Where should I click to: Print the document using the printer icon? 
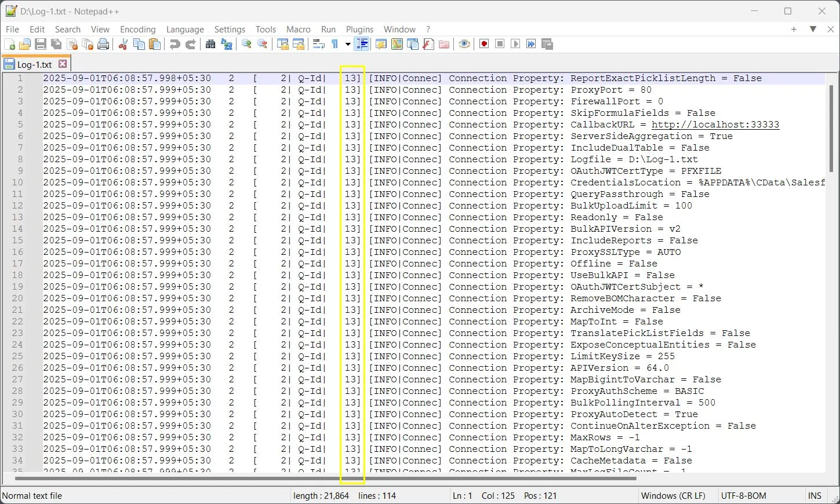(103, 45)
